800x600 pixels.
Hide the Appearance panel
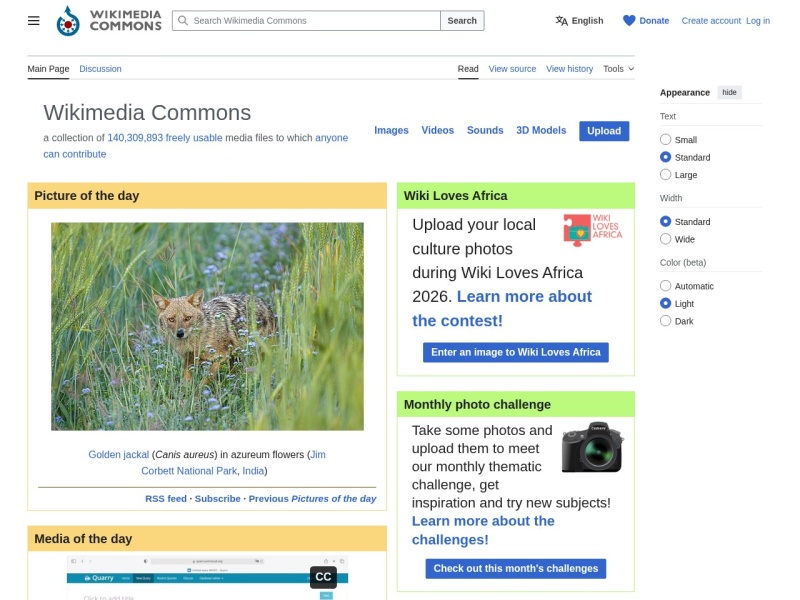(x=729, y=92)
